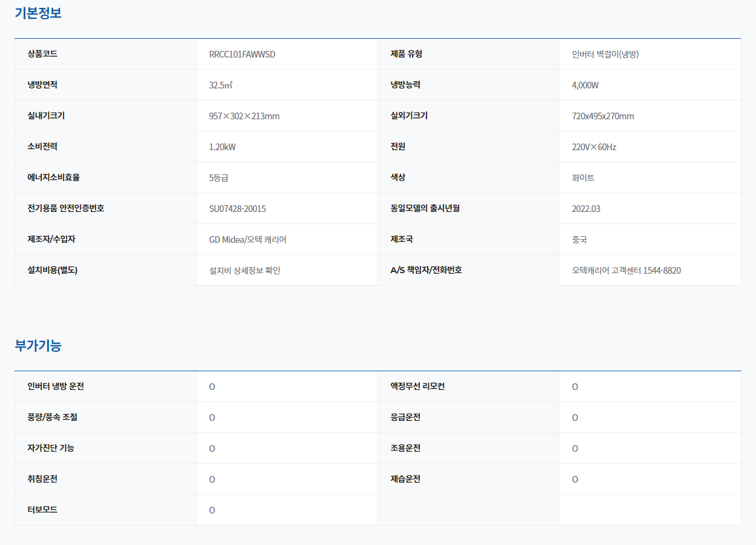This screenshot has width=756, height=545.
Task: Click outdoor unit size 720x495x270mm
Action: 603,116
